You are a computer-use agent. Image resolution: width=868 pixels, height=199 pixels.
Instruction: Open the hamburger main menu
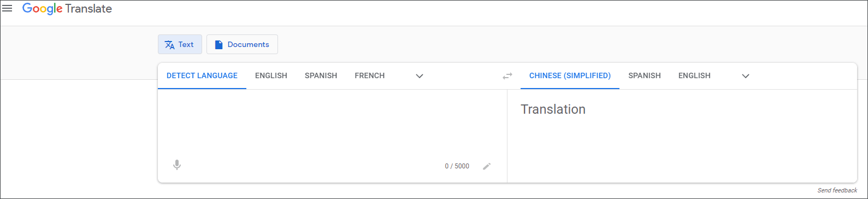point(8,9)
